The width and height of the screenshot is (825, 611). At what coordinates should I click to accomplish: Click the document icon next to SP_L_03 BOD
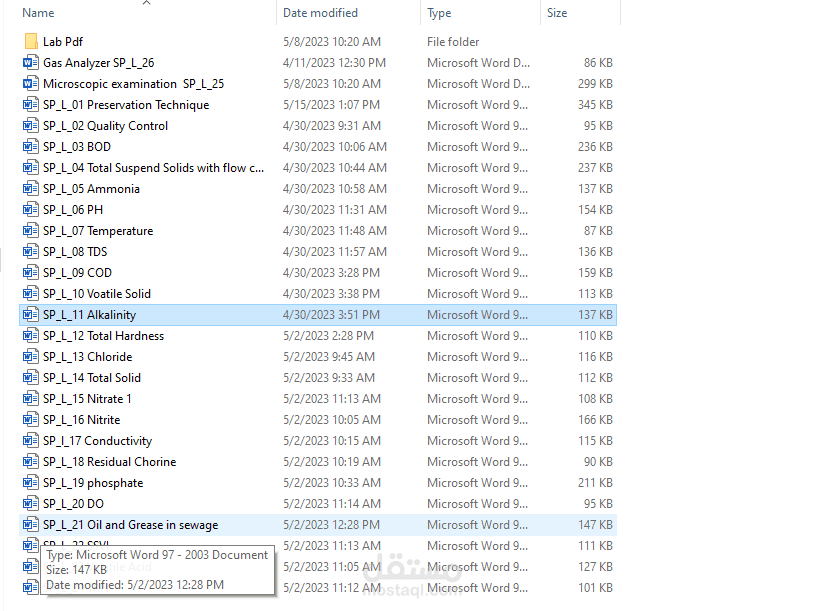31,147
